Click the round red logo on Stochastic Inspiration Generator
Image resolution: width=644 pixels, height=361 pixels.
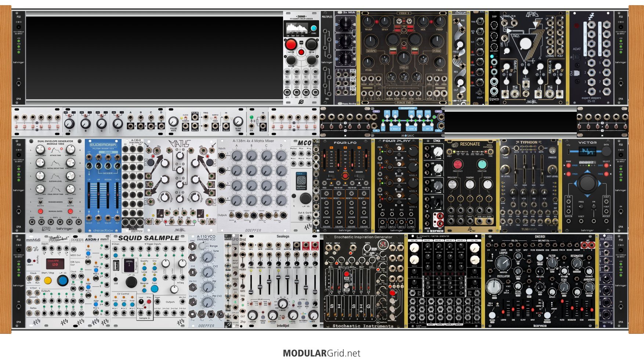click(x=383, y=244)
